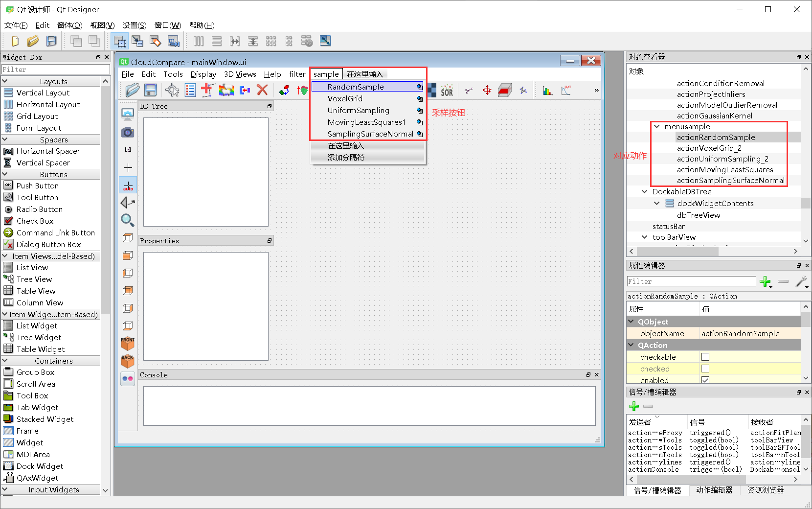Click the wrench configure icon in property editor
Viewport: 812px width, 509px height.
(801, 281)
